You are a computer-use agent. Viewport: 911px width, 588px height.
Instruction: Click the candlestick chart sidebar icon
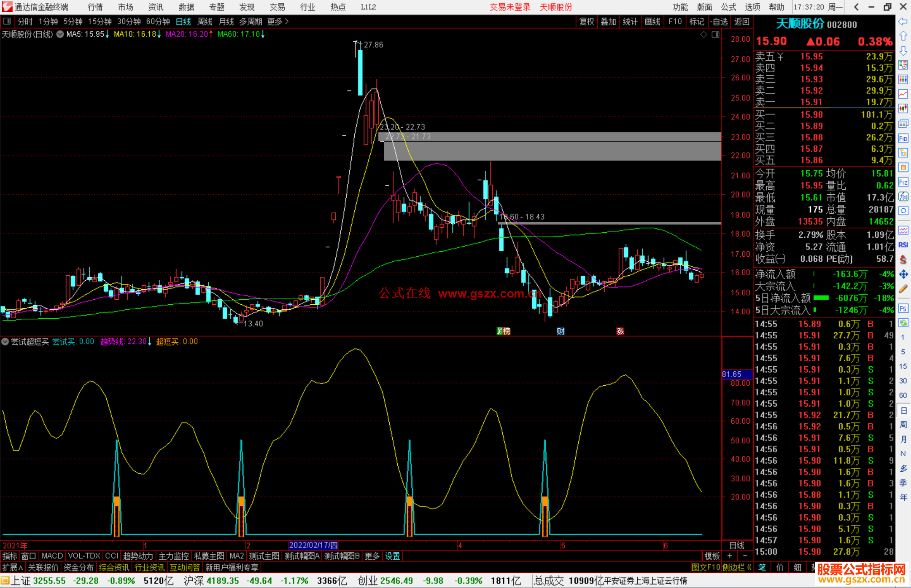[x=903, y=108]
